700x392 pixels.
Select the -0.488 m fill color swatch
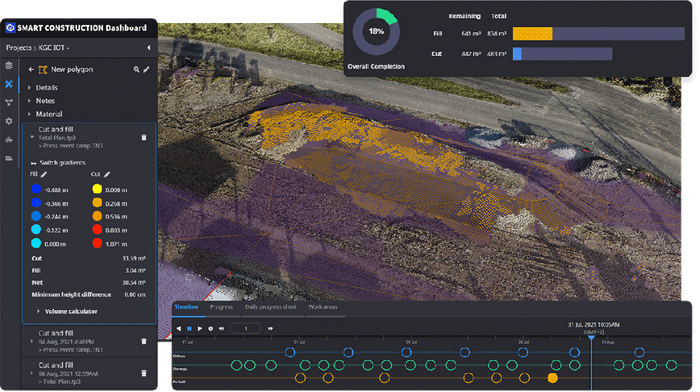[36, 189]
